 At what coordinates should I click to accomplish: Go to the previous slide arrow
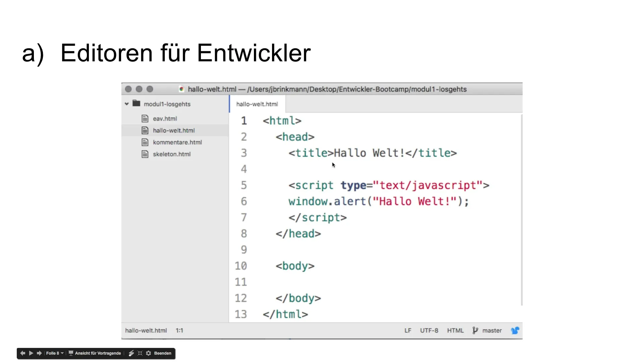coord(23,353)
